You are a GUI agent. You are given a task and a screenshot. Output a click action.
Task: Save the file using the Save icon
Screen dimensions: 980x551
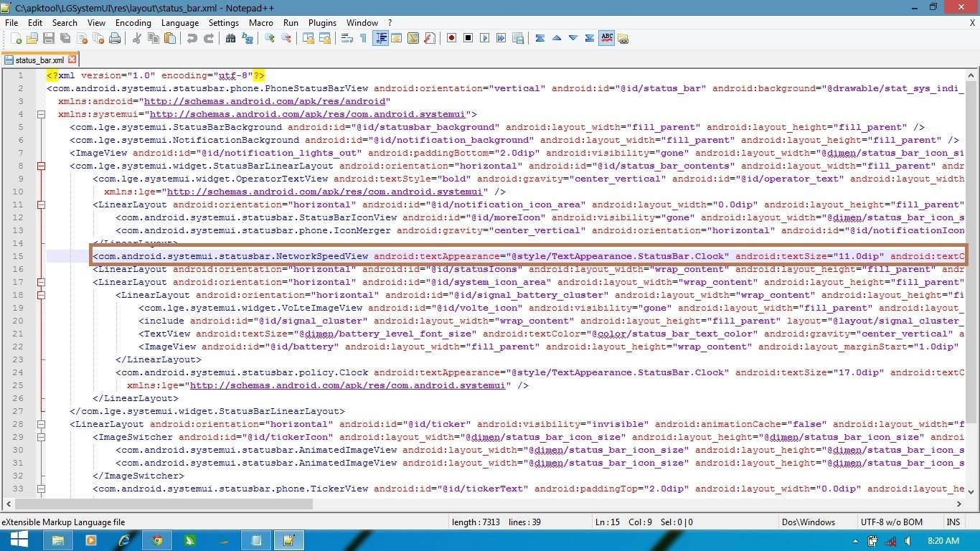coord(49,38)
